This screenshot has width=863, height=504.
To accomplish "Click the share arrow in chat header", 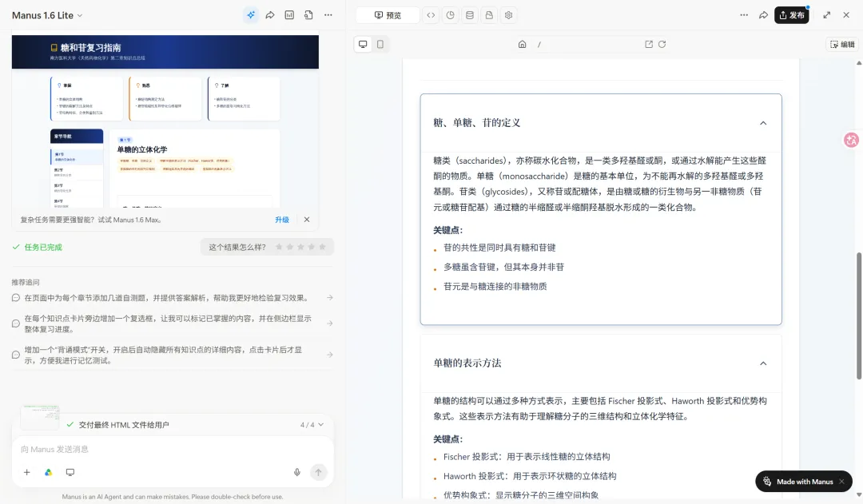I will [x=270, y=15].
